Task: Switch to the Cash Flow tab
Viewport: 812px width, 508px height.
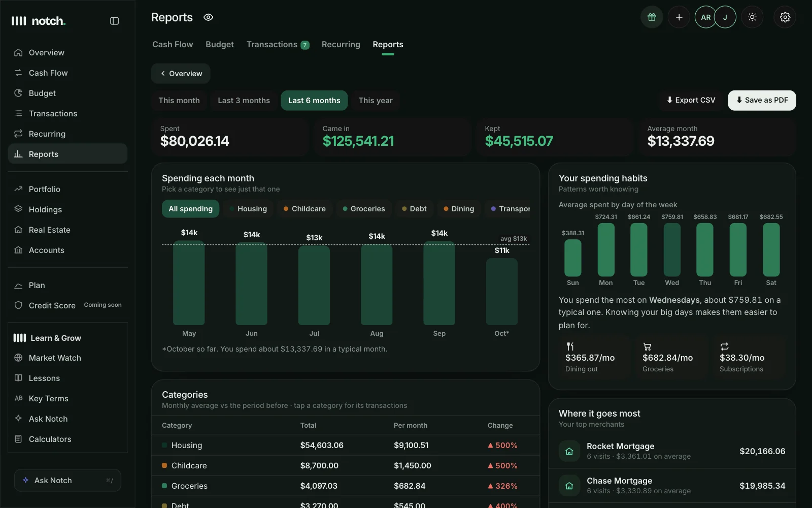Action: point(173,45)
